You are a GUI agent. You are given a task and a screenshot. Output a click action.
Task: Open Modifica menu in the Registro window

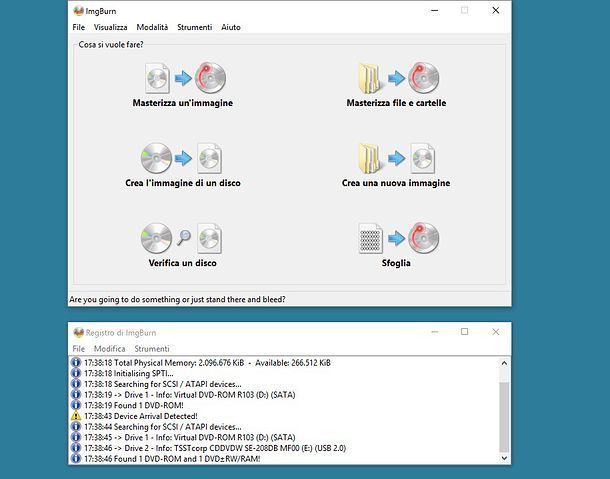pos(110,349)
